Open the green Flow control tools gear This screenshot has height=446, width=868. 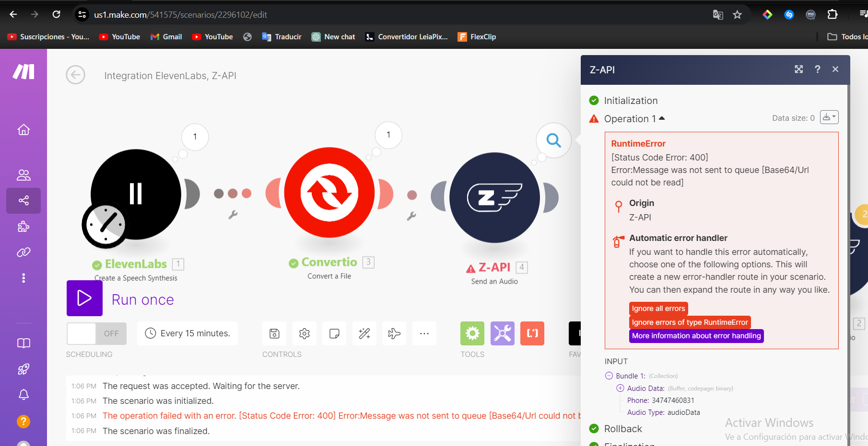pos(472,333)
